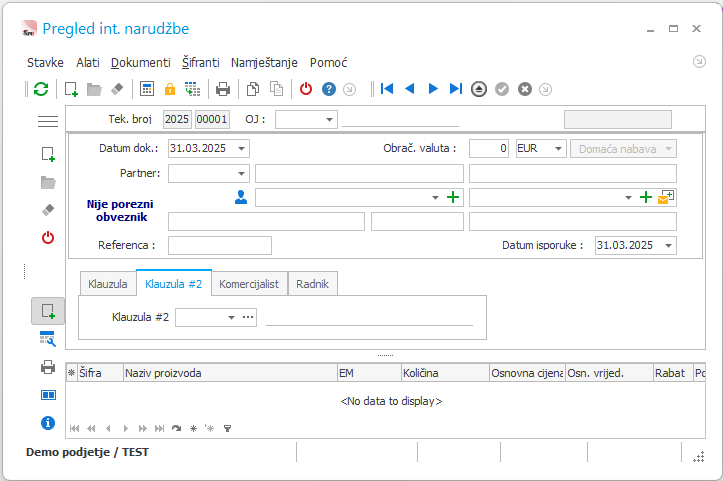The width and height of the screenshot is (723, 481).
Task: Go to first record with the navigation arrow
Action: pyautogui.click(x=387, y=89)
